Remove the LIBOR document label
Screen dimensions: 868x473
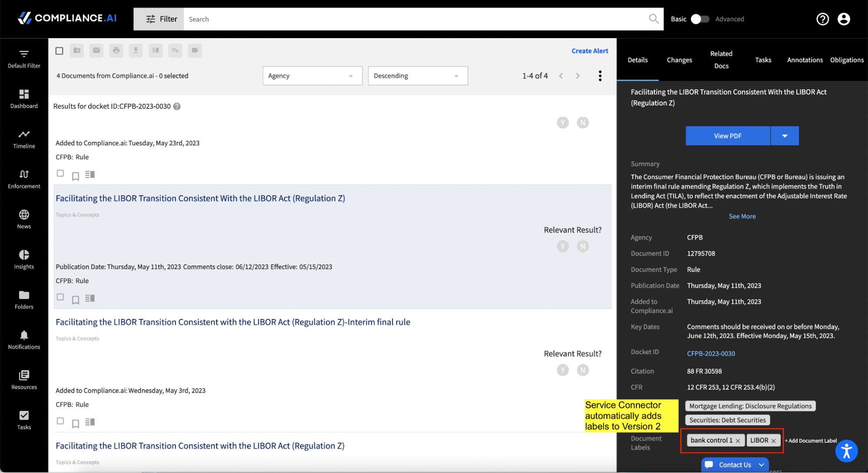coord(773,441)
